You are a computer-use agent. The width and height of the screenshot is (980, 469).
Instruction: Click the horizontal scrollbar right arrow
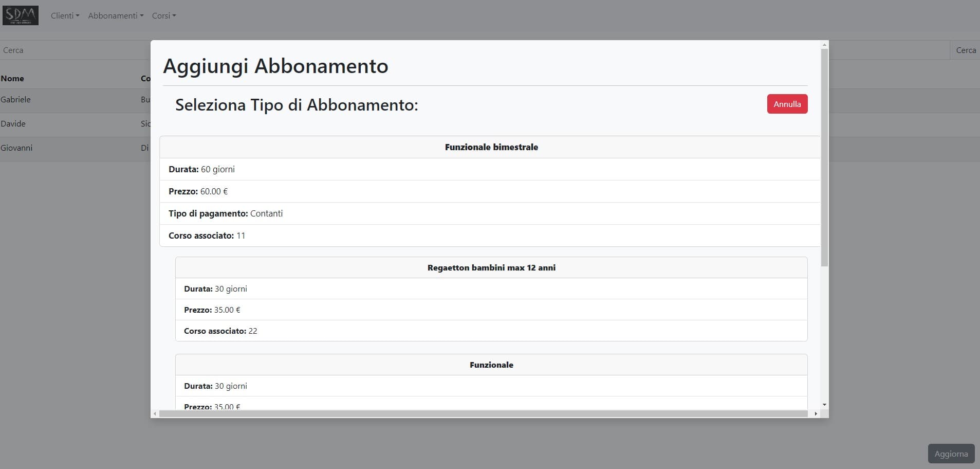[816, 413]
